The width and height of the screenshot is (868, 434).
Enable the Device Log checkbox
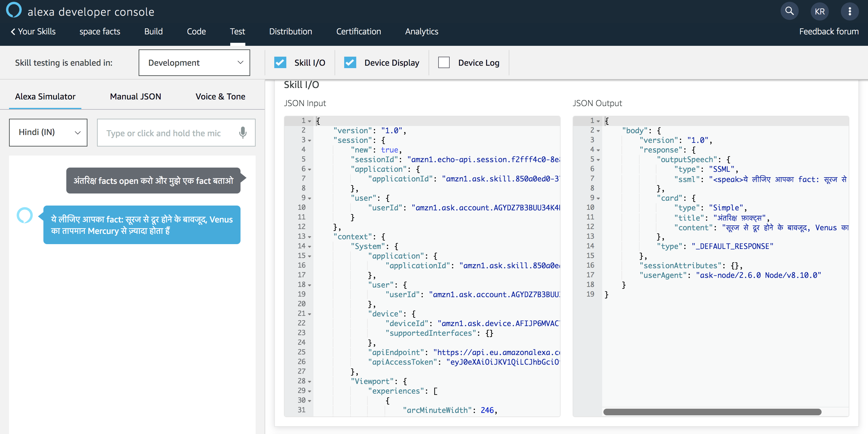tap(444, 62)
